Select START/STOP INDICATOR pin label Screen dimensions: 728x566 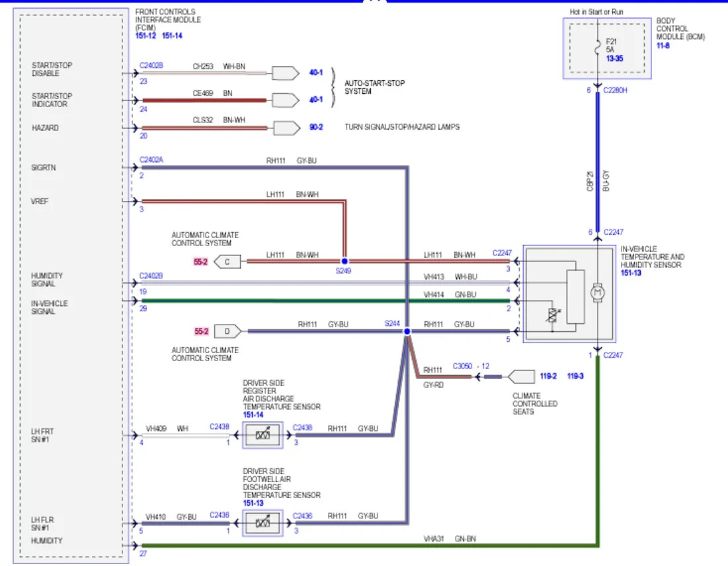[x=52, y=100]
